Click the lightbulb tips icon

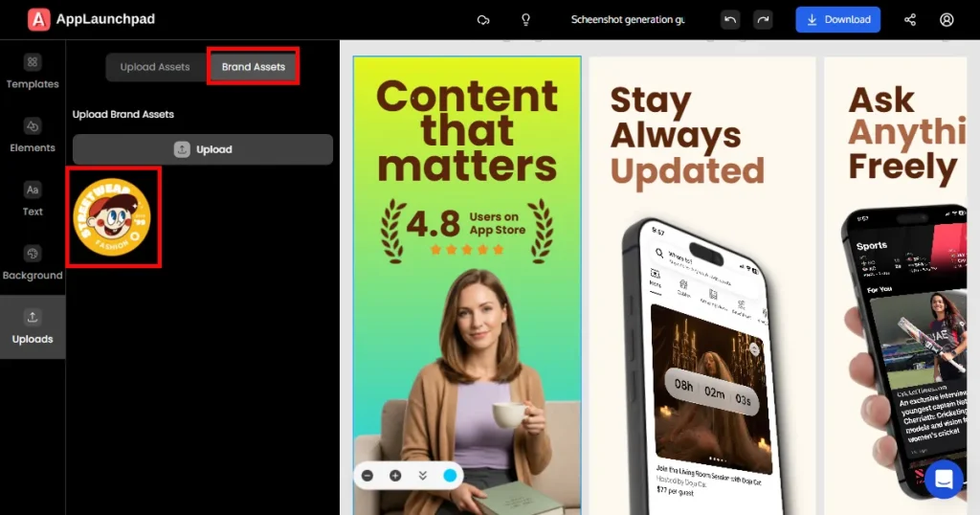click(525, 20)
